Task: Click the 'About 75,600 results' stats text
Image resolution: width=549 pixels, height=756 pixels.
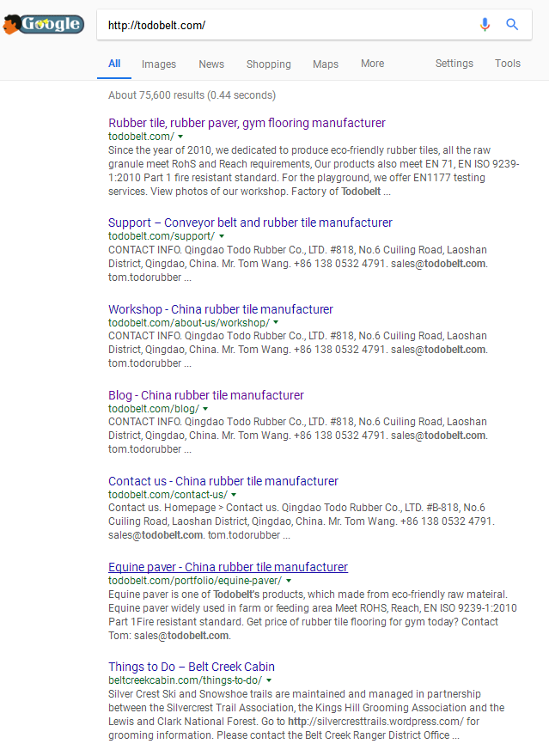Action: [192, 95]
